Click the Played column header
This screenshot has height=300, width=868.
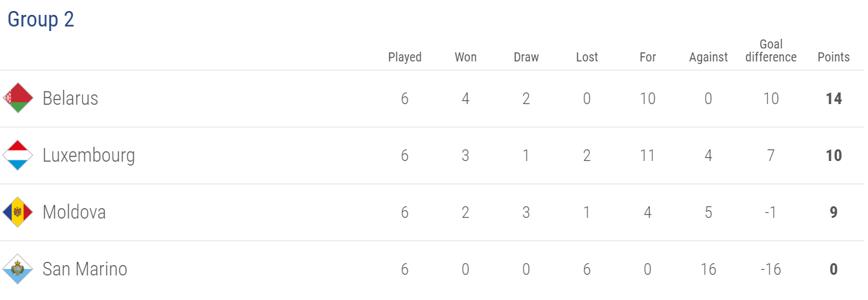click(x=405, y=57)
